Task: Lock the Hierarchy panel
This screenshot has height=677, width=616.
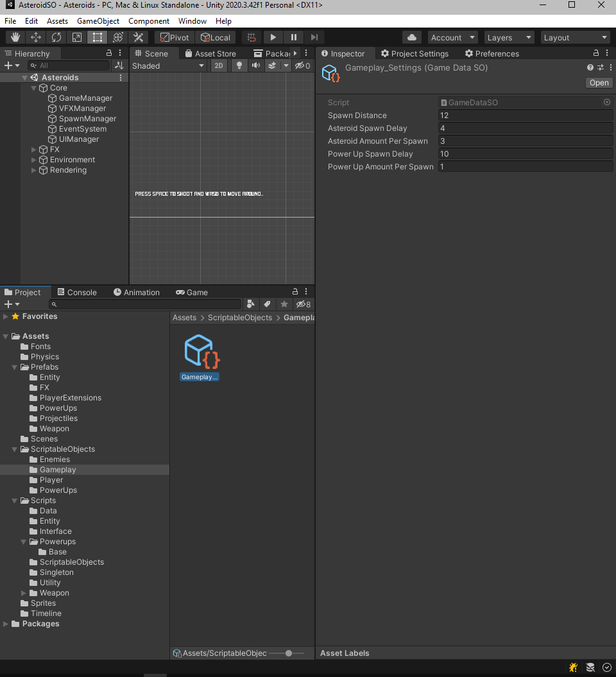Action: click(109, 53)
